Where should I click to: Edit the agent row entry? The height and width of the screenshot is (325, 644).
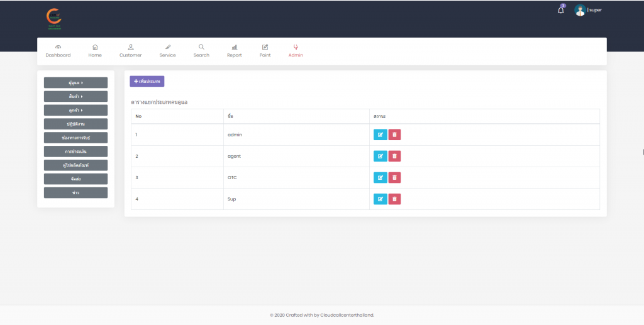(x=380, y=156)
